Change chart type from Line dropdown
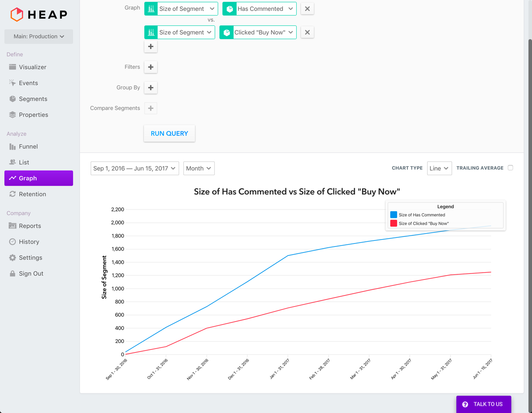532x413 pixels. tap(439, 168)
